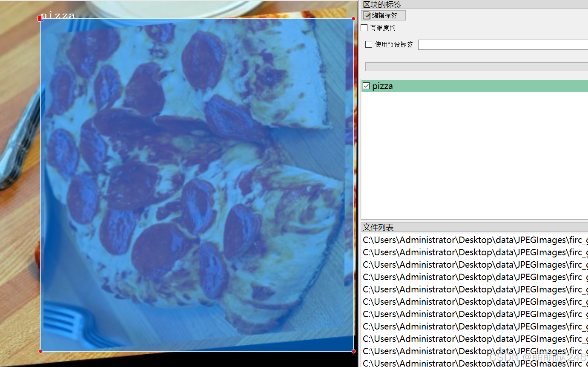Tick the 使用预设标签 checkbox

tap(369, 44)
